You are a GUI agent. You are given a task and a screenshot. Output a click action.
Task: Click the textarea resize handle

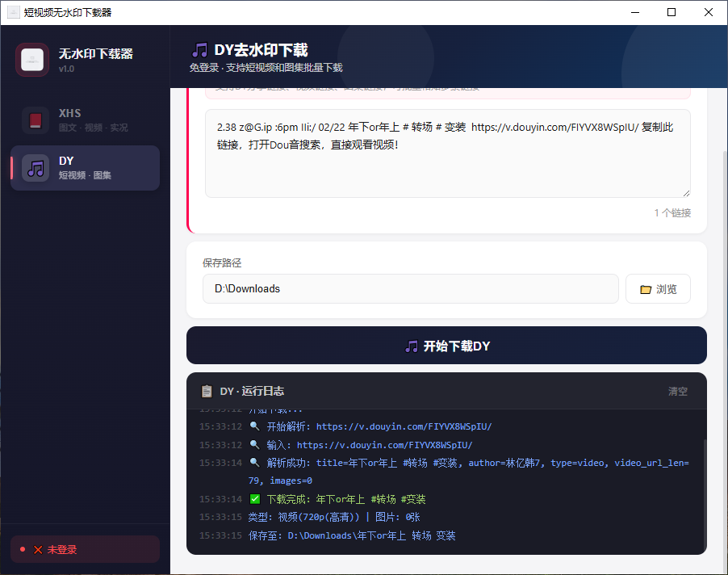pyautogui.click(x=686, y=193)
